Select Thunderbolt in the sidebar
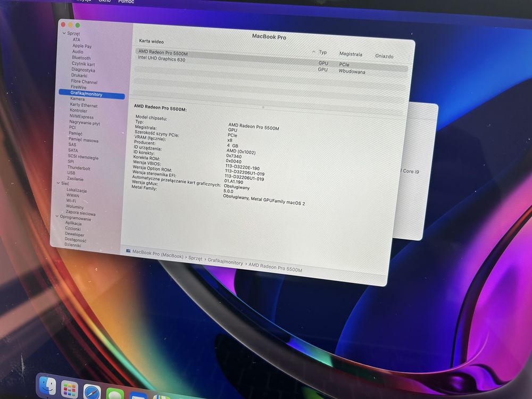 [79, 168]
